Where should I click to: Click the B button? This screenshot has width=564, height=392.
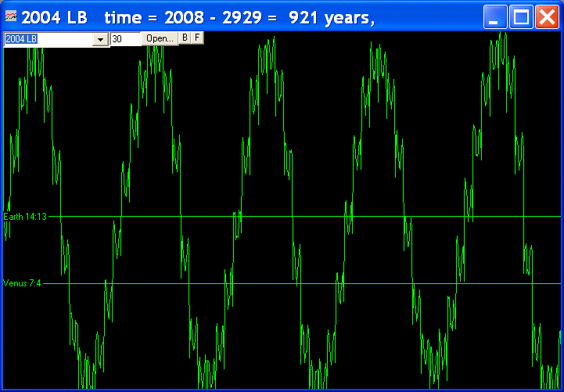point(185,38)
